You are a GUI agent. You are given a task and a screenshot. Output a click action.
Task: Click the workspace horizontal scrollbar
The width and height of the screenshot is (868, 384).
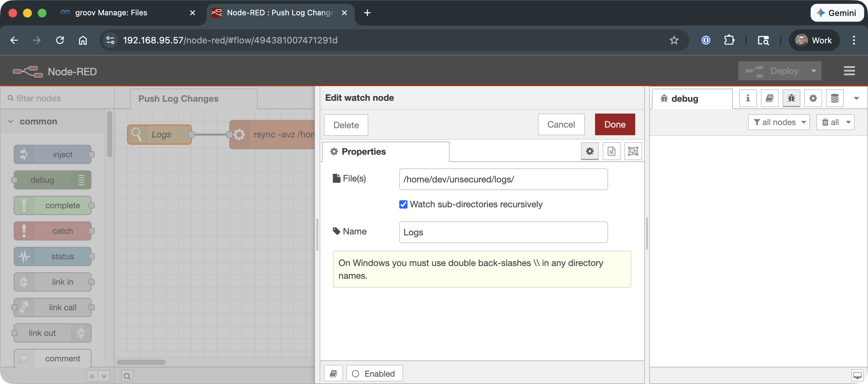coord(141,362)
